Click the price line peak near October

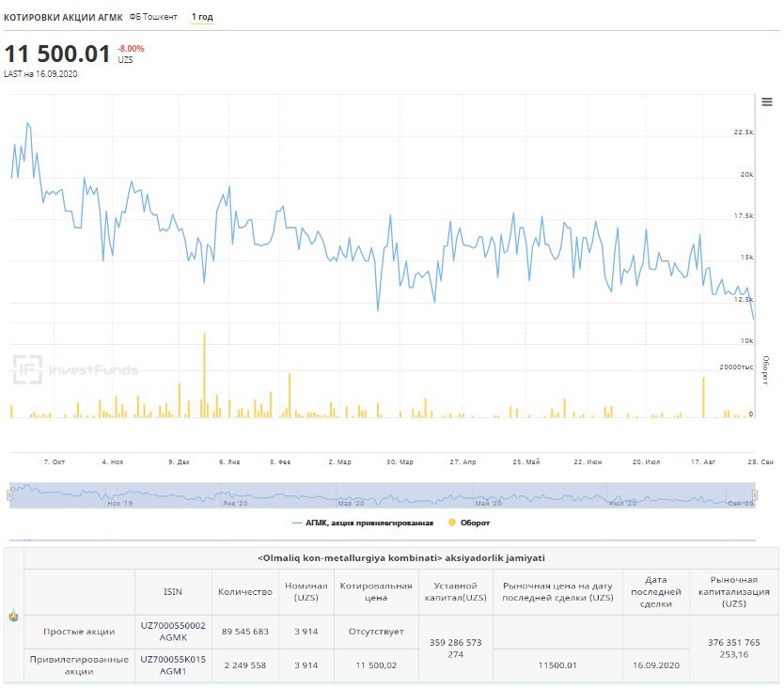click(28, 123)
